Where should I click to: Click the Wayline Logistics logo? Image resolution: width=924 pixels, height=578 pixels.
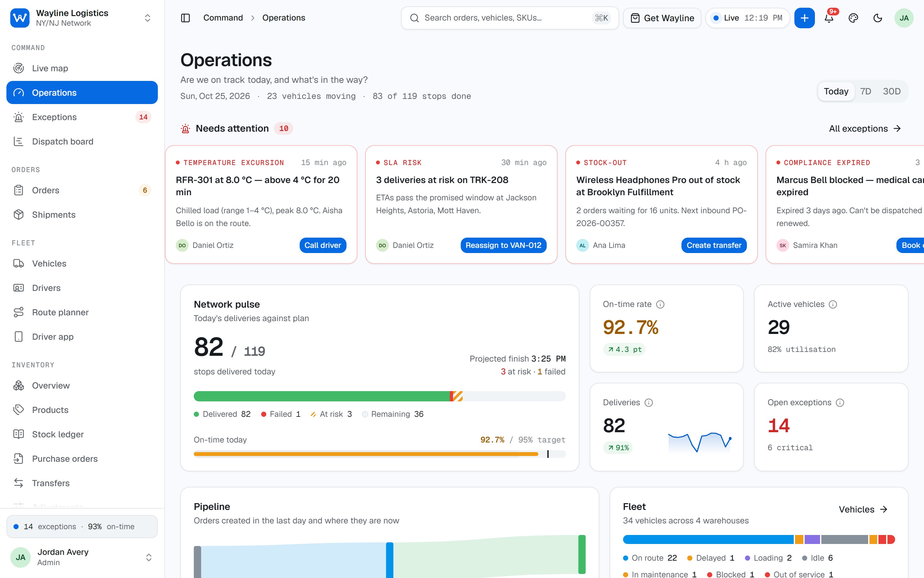20,18
